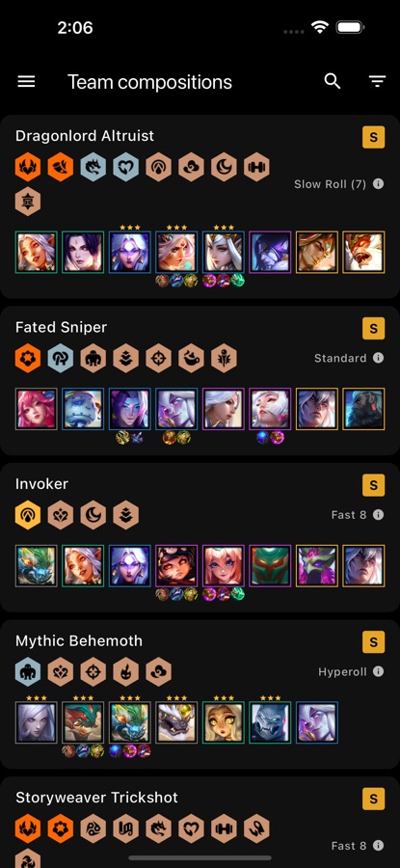400x868 pixels.
Task: Open the Storyweaver Trickshot composition
Action: [96, 798]
